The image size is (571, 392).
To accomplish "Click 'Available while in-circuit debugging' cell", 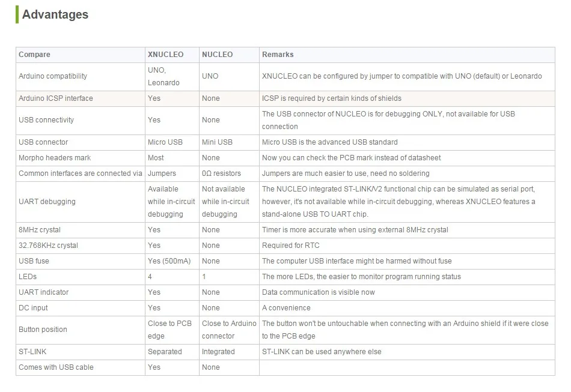I will (171, 202).
